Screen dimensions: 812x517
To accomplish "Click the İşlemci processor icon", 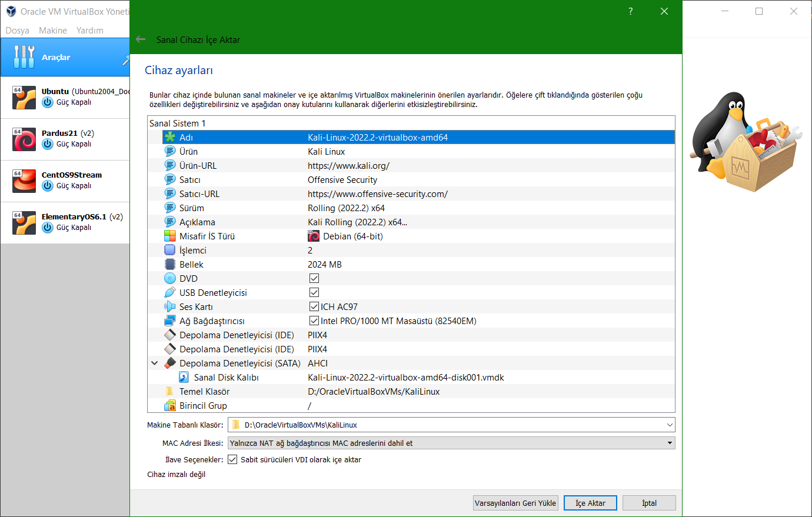I will (170, 250).
